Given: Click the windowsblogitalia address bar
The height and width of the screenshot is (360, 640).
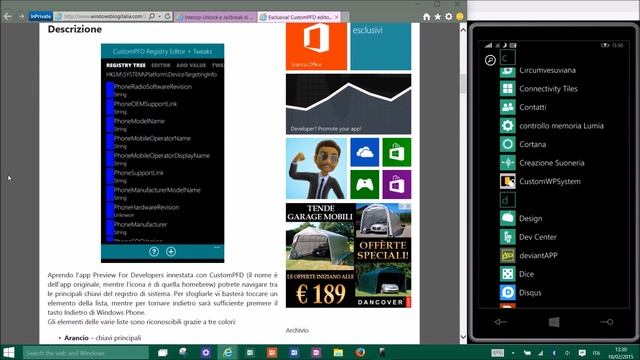Looking at the screenshot, I should [x=104, y=16].
